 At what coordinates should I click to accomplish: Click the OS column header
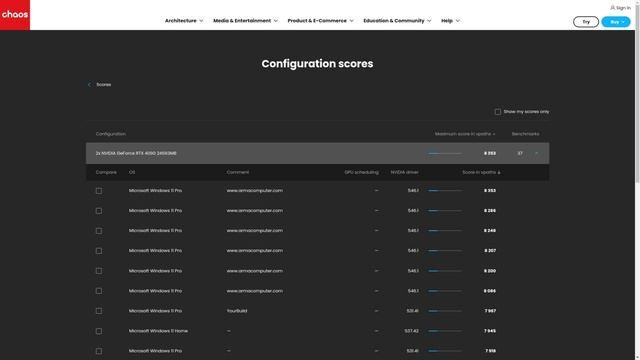tap(132, 172)
